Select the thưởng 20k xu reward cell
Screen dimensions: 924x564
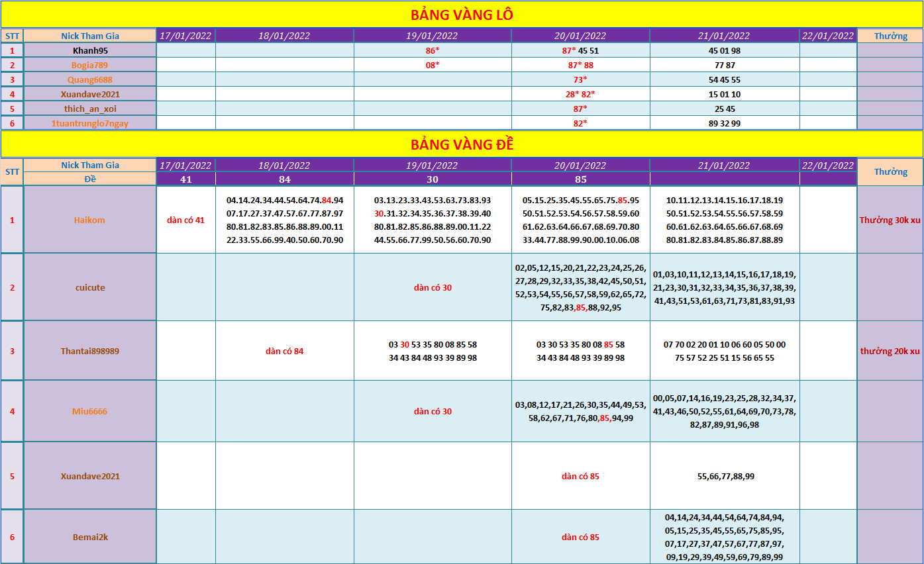890,351
